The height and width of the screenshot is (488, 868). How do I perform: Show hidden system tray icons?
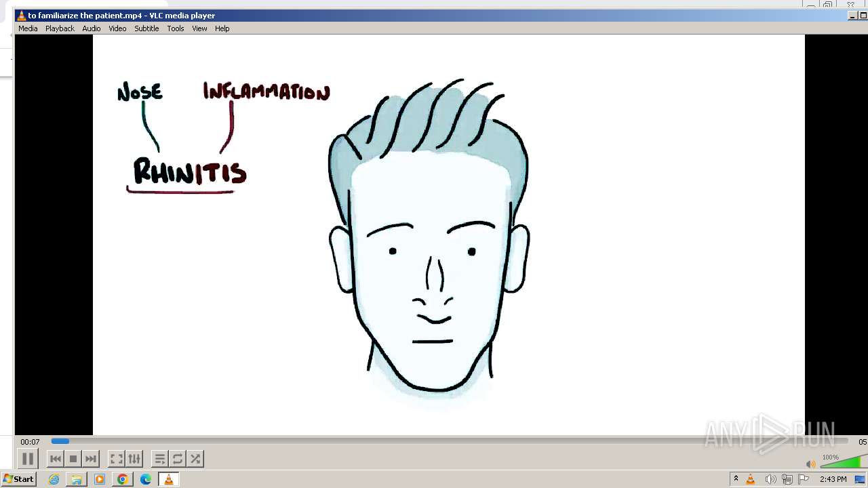[736, 479]
